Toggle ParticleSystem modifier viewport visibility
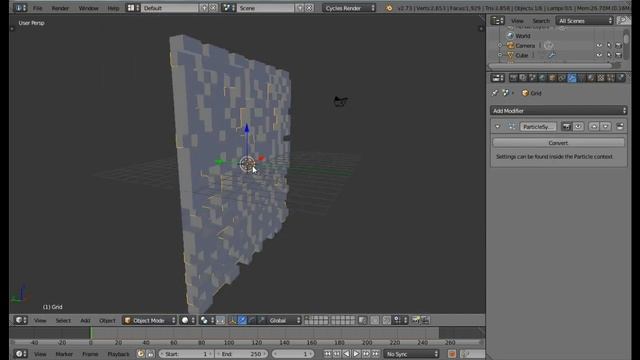Viewport: 640px width, 360px height. [x=578, y=127]
